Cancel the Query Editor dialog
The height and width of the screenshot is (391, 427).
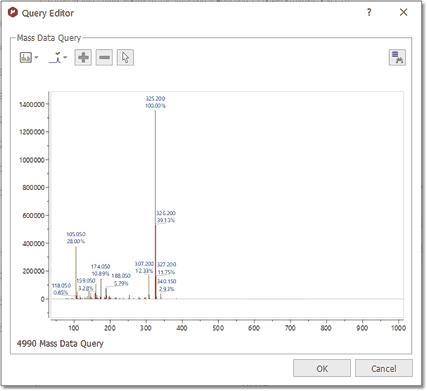pyautogui.click(x=384, y=368)
